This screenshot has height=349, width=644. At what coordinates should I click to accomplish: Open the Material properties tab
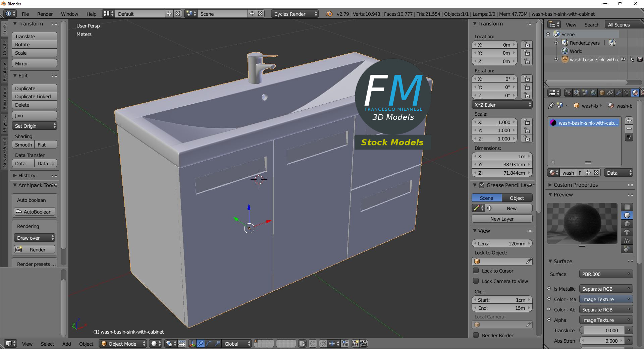pos(635,93)
